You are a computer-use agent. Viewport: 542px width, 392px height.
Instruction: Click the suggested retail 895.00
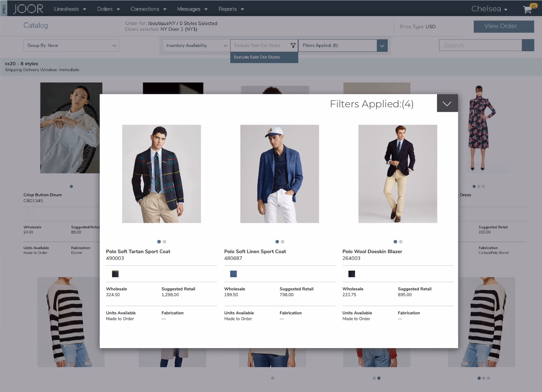(x=405, y=295)
